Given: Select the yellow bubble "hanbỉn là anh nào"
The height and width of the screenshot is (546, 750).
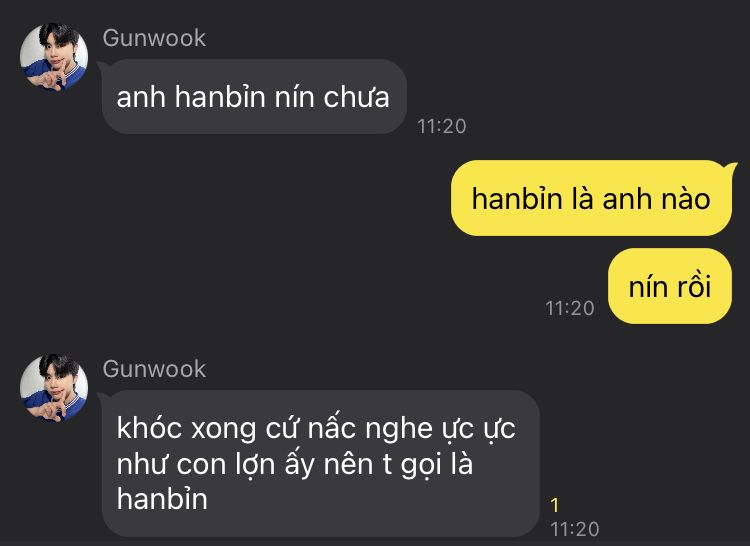Looking at the screenshot, I should [x=591, y=198].
